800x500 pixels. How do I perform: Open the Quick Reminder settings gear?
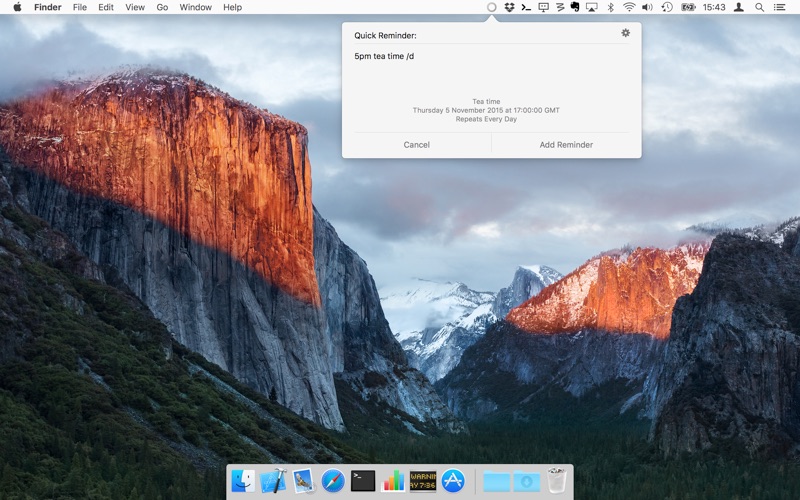pyautogui.click(x=626, y=33)
